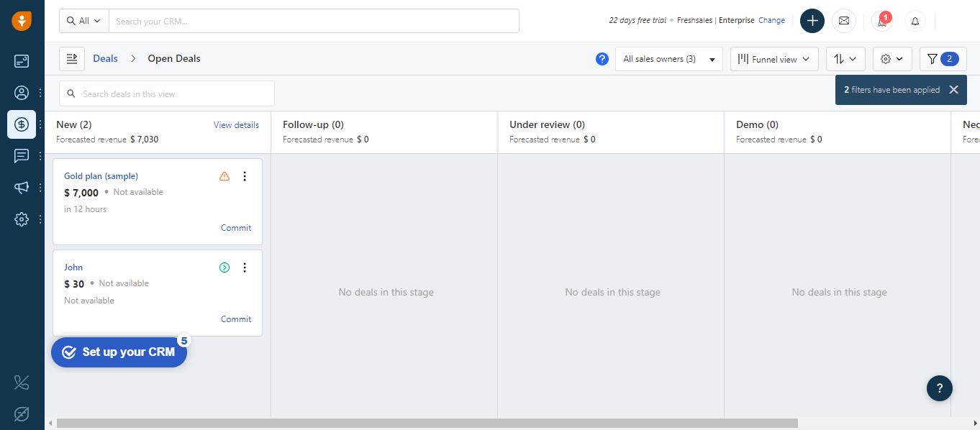Open the notifications bell icon

click(x=915, y=21)
